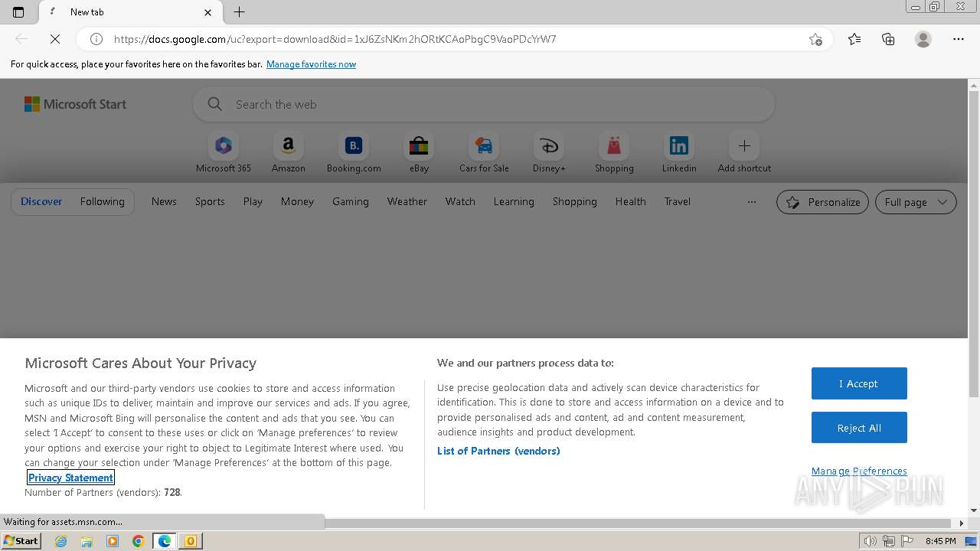980x551 pixels.
Task: Click the taskbar clock showing 8:45 PM
Action: [940, 541]
